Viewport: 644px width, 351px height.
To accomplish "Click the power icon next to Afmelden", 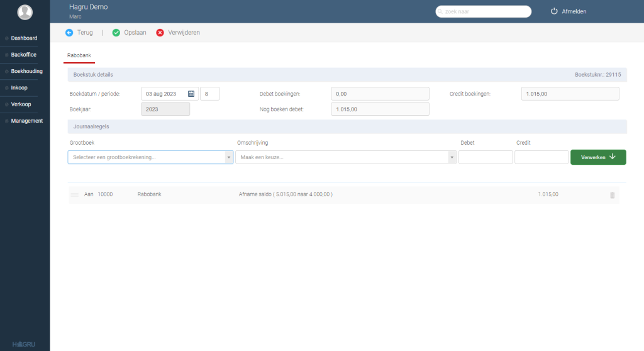I will (554, 11).
